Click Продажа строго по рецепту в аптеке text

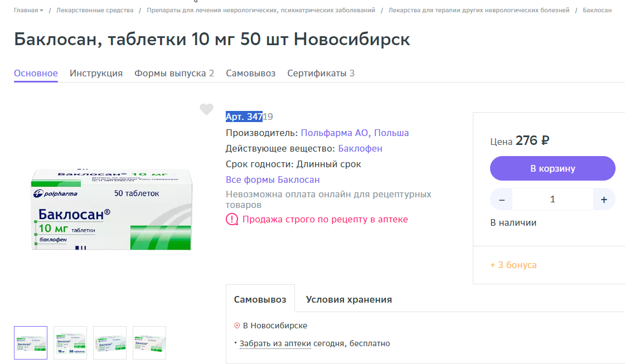325,219
